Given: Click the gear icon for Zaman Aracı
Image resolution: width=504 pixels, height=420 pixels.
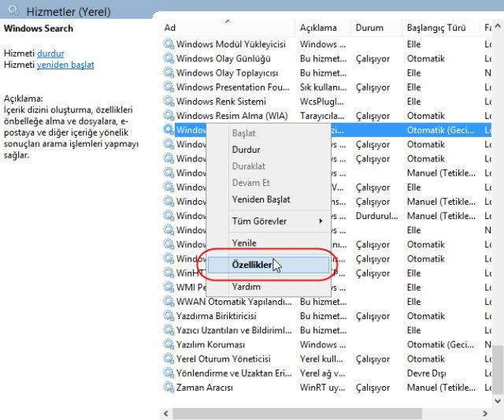Looking at the screenshot, I should [169, 387].
